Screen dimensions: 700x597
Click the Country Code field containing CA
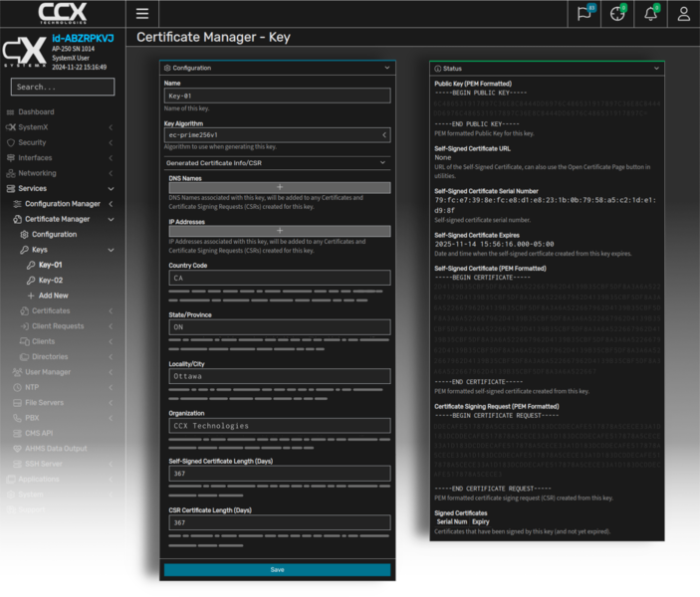point(280,278)
